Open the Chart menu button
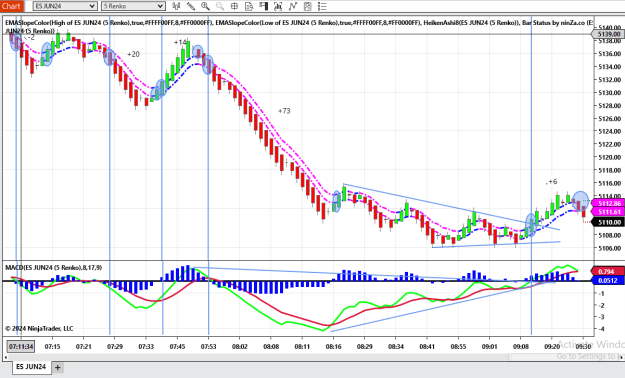The width and height of the screenshot is (625, 378). coord(12,6)
